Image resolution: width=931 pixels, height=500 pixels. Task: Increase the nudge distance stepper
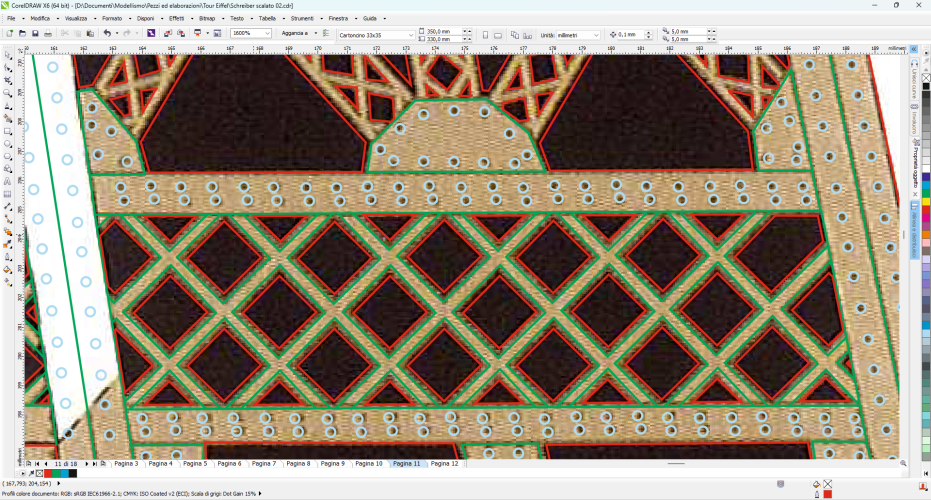click(x=648, y=33)
